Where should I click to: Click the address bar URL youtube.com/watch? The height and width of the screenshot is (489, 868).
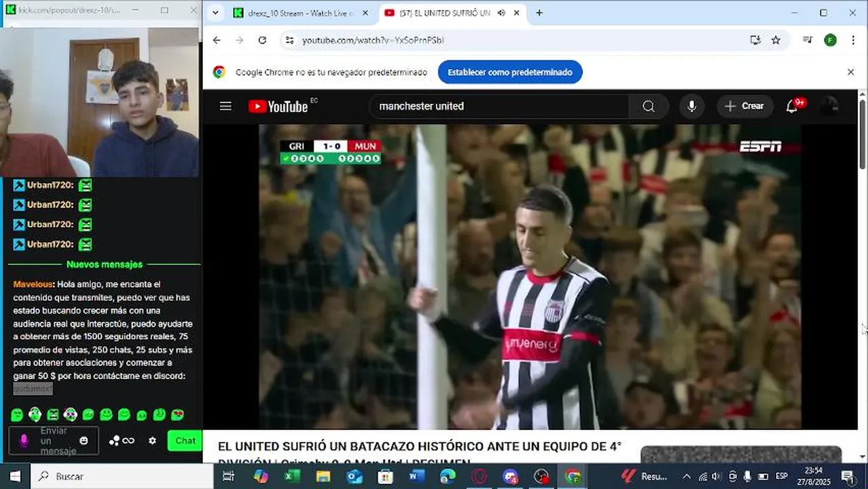click(373, 40)
